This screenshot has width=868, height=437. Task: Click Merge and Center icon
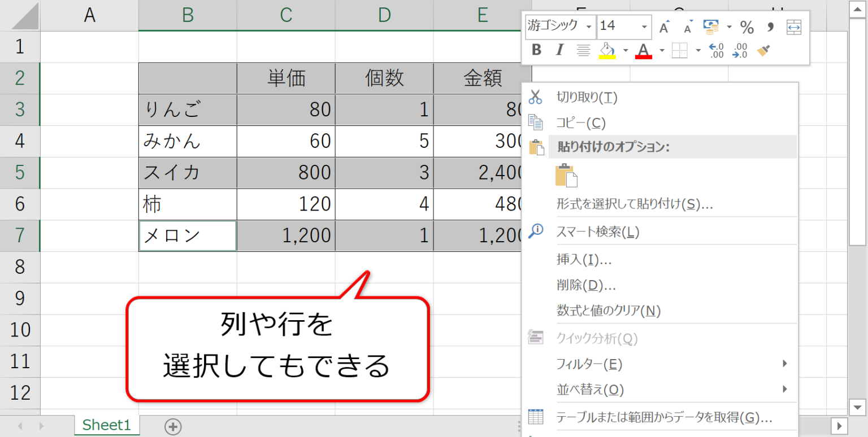794,27
